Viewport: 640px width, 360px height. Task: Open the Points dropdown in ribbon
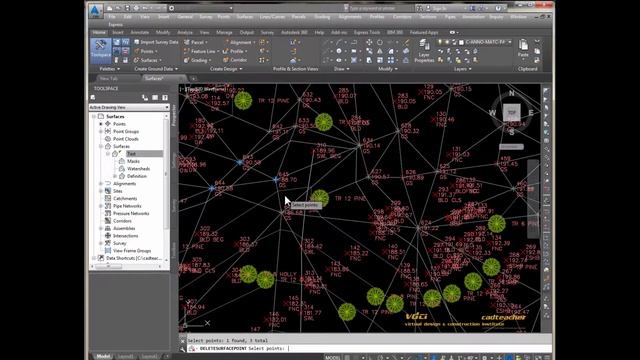[x=146, y=51]
